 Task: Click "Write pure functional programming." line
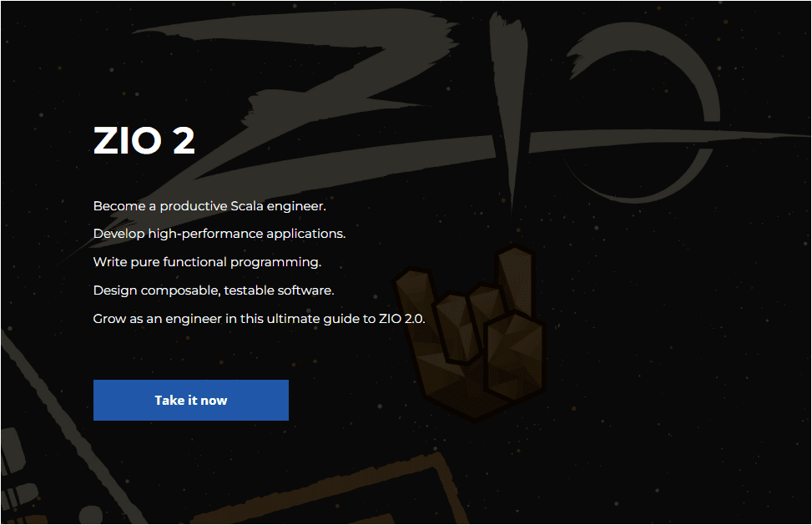click(207, 262)
